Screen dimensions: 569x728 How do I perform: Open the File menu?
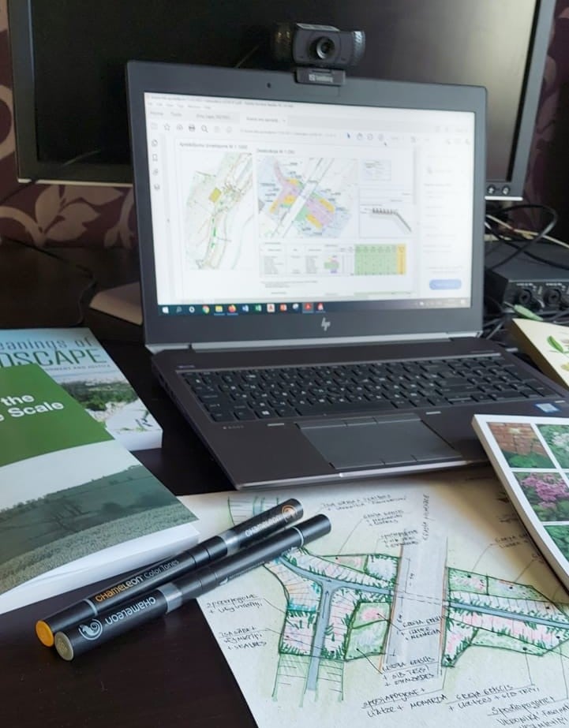pyautogui.click(x=152, y=106)
